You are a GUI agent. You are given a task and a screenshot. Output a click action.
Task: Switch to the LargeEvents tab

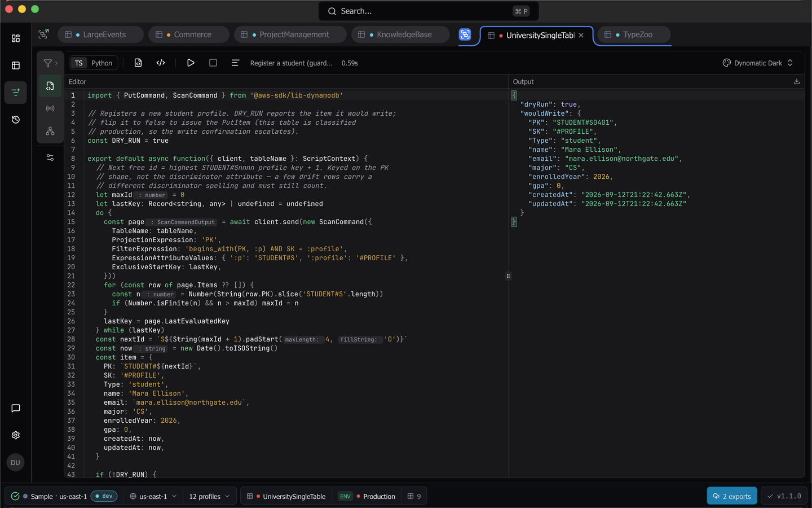click(x=100, y=34)
